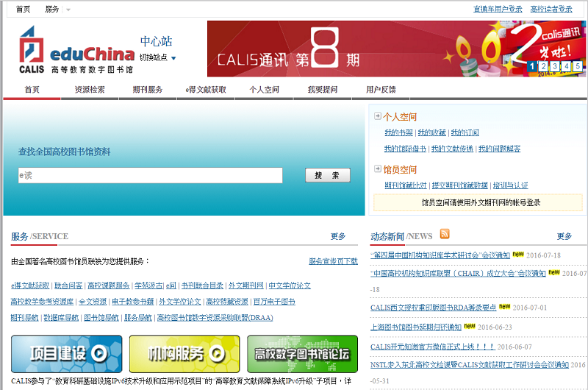
Task: Select banner slide 3
Action: (555, 66)
